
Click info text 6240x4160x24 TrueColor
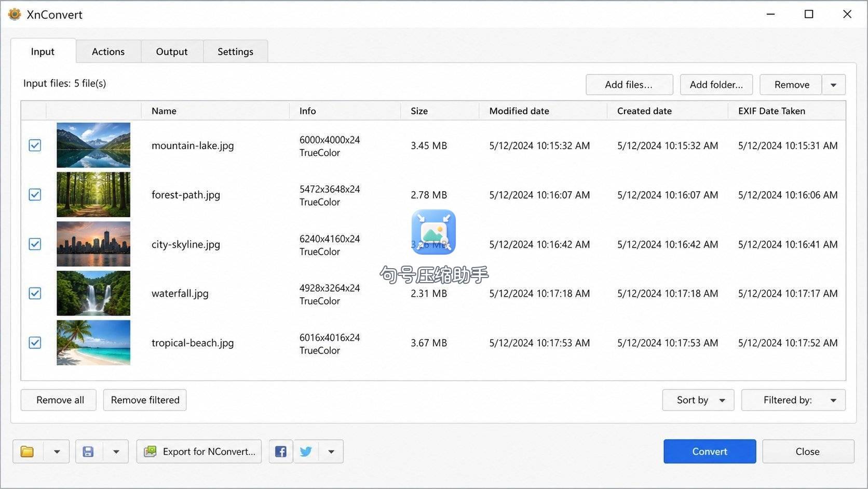330,245
